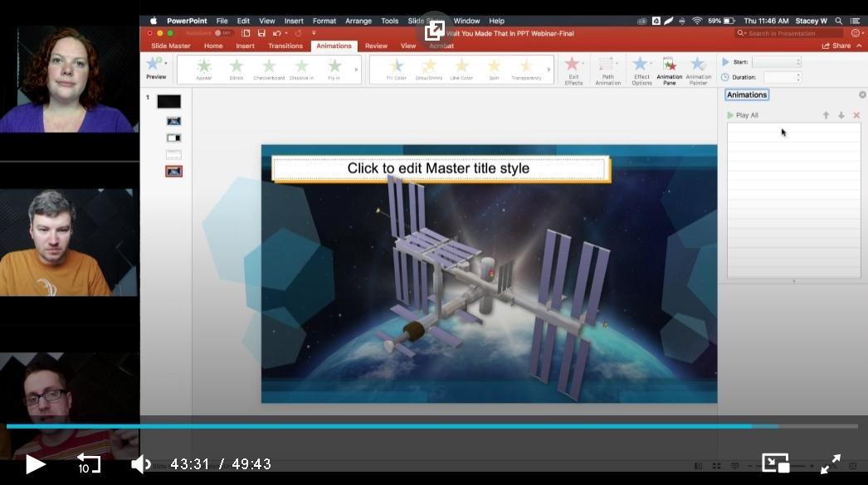This screenshot has width=868, height=485.
Task: Toggle the AutoSave switch
Action: [x=222, y=33]
